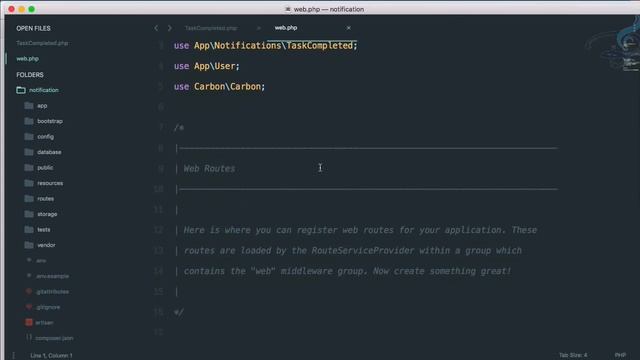Click the FOLDERS sidebar heading

[x=30, y=75]
